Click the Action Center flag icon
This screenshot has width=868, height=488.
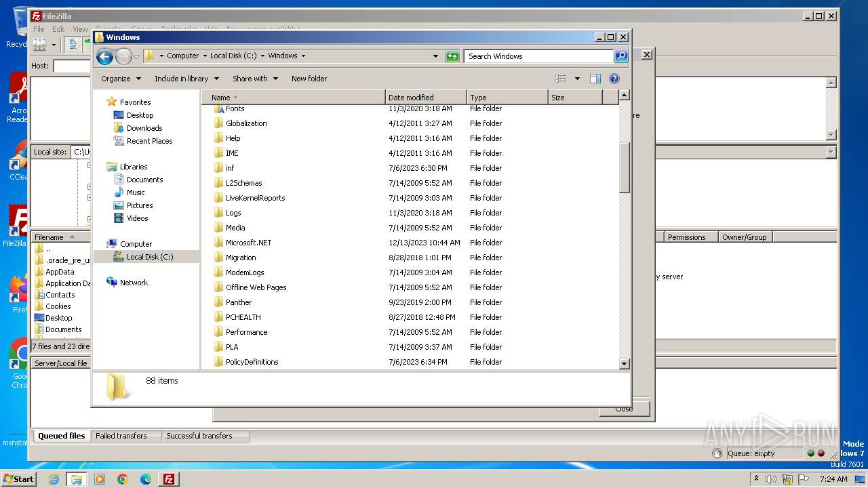[x=804, y=479]
